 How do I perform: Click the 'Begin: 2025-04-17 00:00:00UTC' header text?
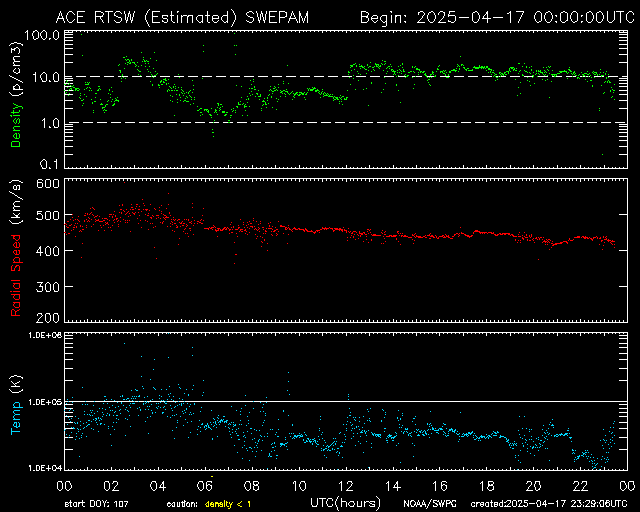pos(498,18)
